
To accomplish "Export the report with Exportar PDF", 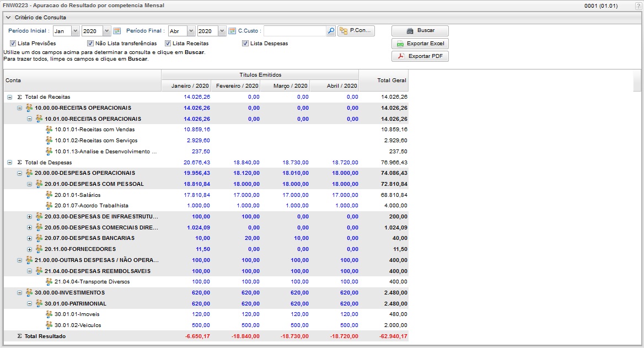I will pyautogui.click(x=420, y=56).
